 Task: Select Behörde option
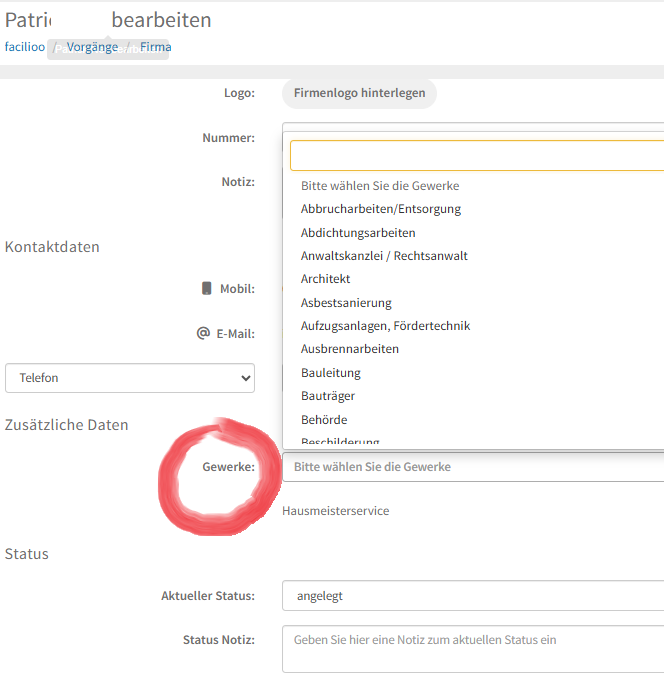[x=324, y=419]
